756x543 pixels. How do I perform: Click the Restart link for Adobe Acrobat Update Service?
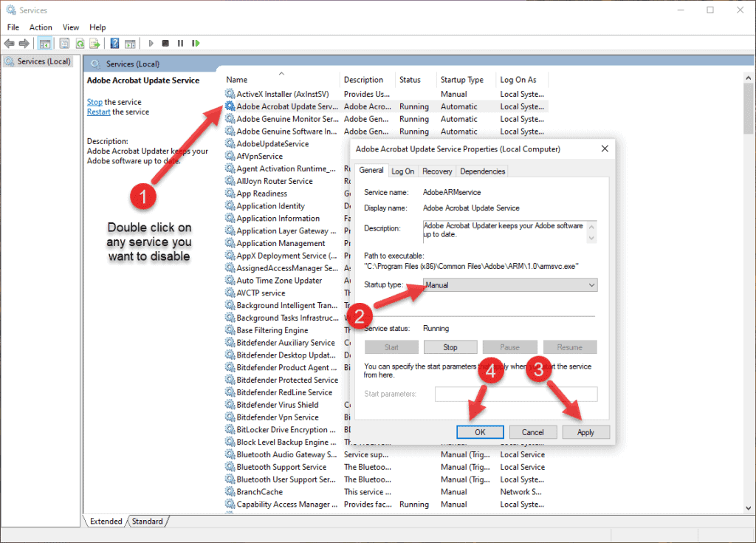point(98,112)
